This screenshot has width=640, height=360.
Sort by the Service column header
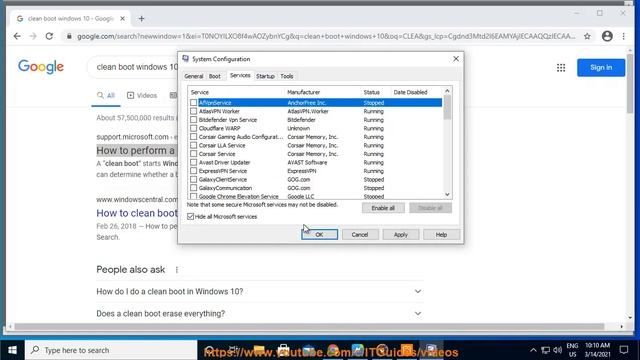tap(236, 92)
